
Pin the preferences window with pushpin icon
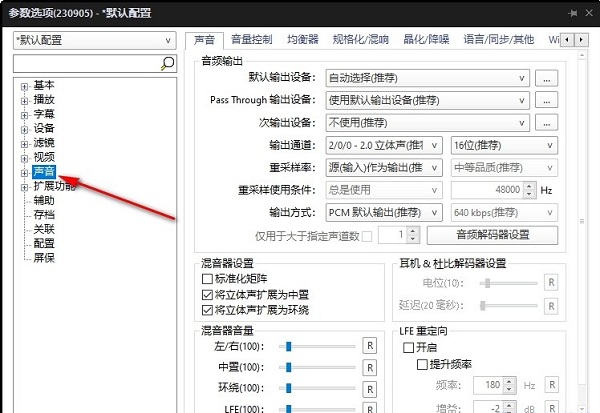point(573,13)
